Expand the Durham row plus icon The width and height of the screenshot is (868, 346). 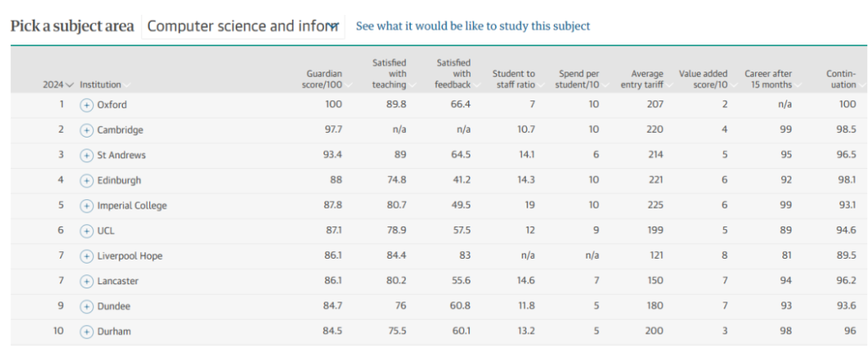[87, 331]
